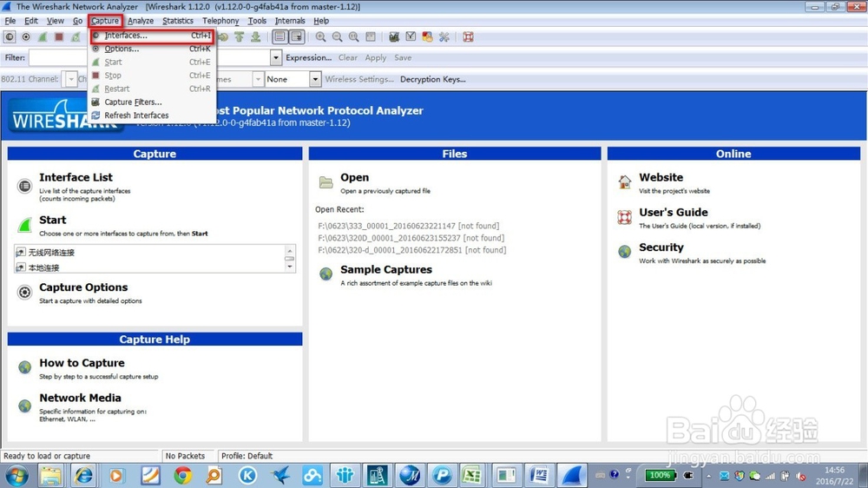The height and width of the screenshot is (488, 868).
Task: Click the Expression... button
Action: (x=308, y=57)
